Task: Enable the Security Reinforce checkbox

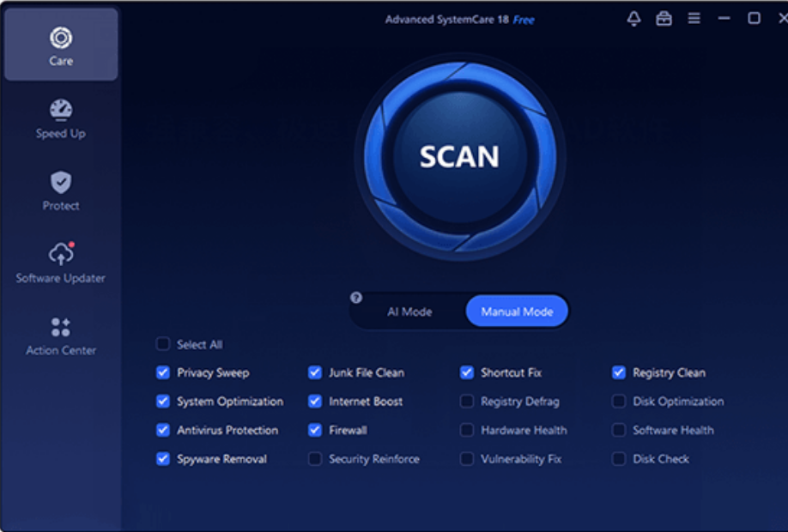Action: tap(315, 459)
